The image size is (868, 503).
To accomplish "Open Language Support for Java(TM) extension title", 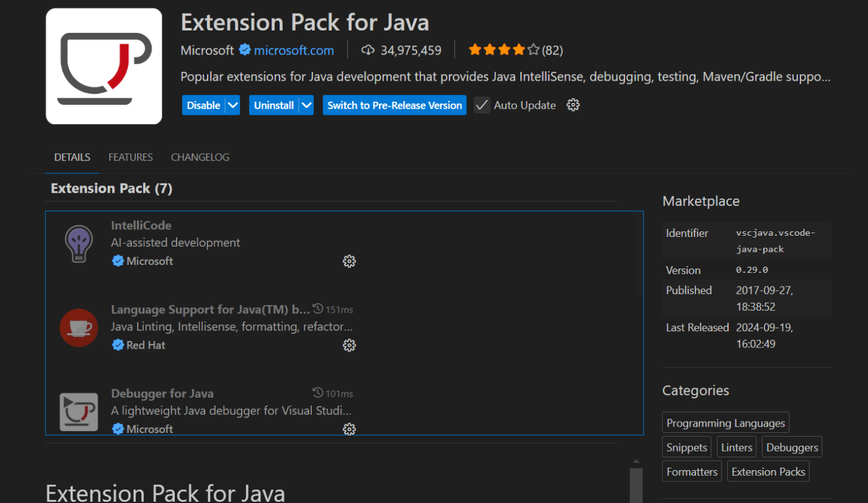I will pos(210,309).
